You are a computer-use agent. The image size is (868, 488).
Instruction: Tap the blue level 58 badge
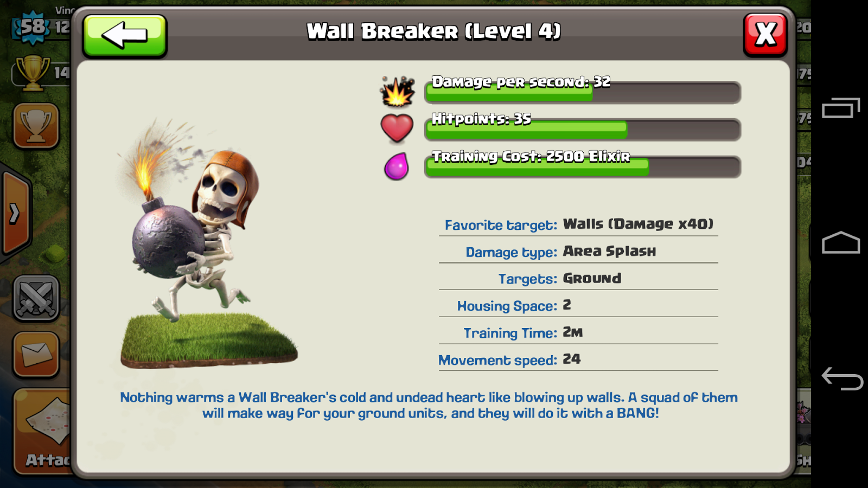pos(31,27)
